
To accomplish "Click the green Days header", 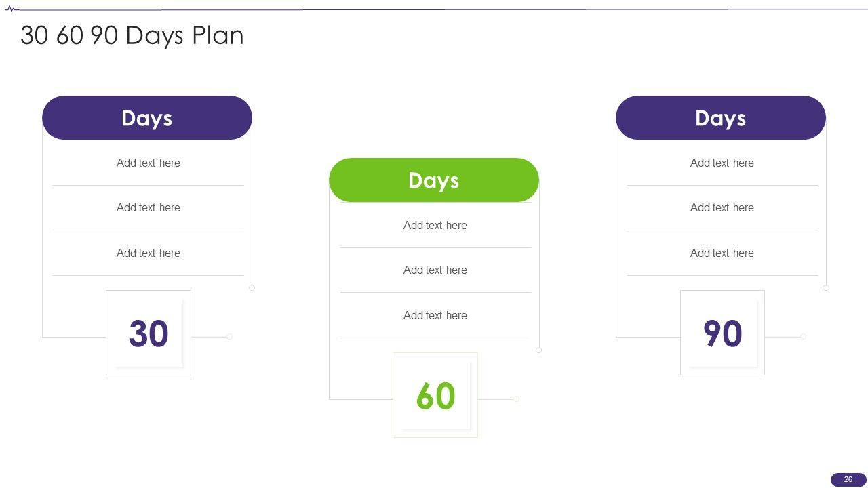I will coord(434,180).
